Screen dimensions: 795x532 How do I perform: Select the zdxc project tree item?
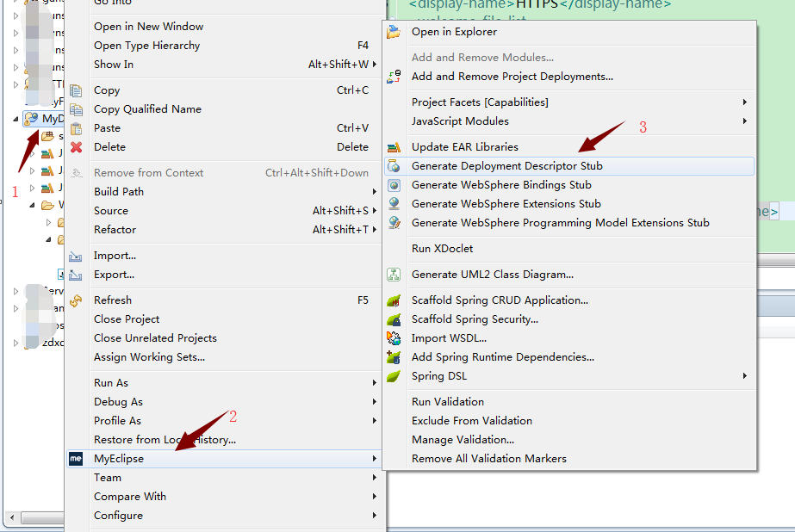pyautogui.click(x=53, y=343)
